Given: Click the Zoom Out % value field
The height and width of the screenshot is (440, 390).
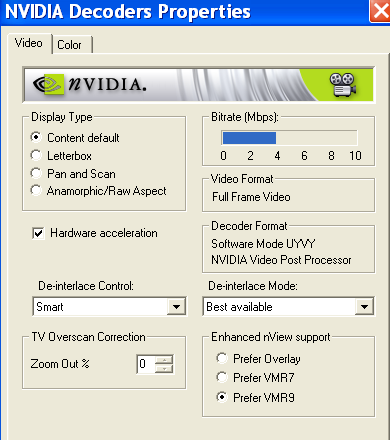Looking at the screenshot, I should click(146, 364).
